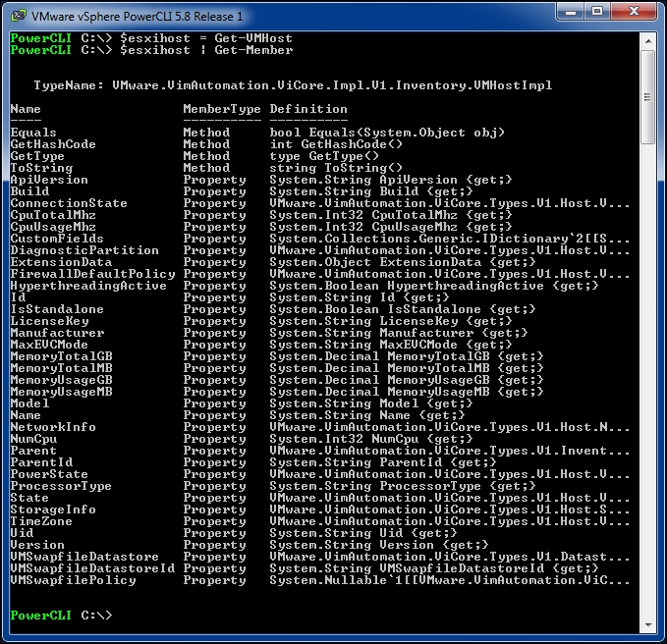This screenshot has height=644, width=667.
Task: Click the 'ToString' member name
Action: point(41,168)
